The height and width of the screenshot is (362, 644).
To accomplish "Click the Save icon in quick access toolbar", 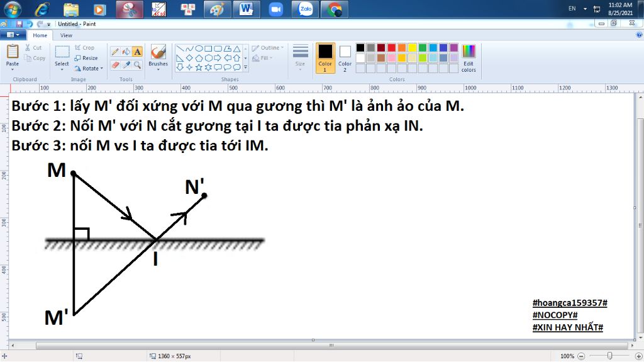I will (19, 25).
